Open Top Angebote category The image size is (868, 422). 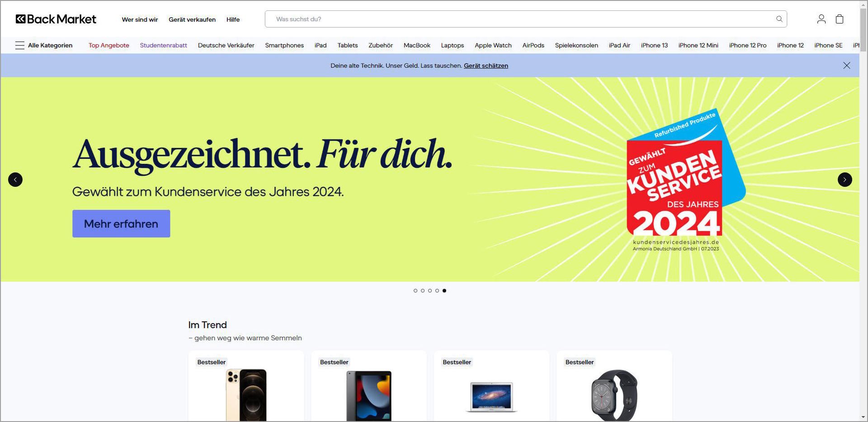(x=109, y=45)
